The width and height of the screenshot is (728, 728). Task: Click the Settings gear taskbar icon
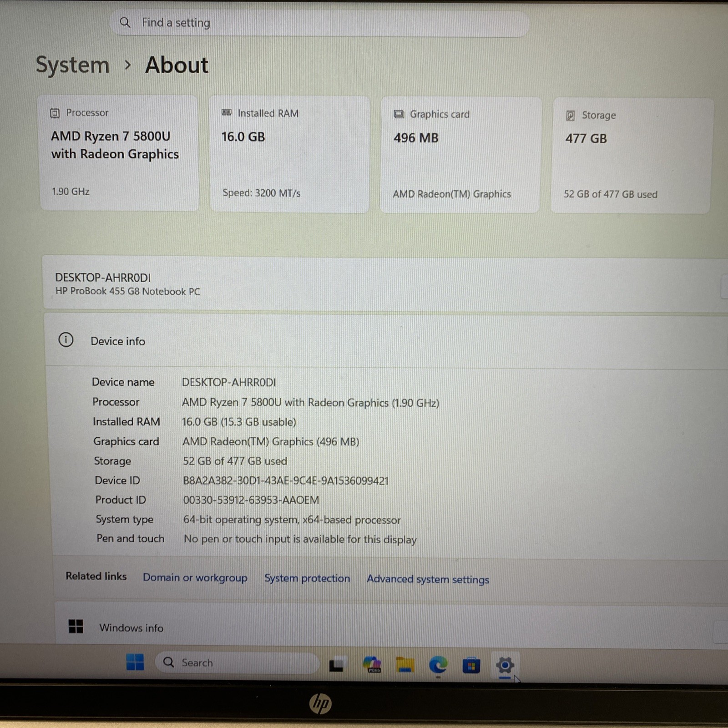(505, 666)
